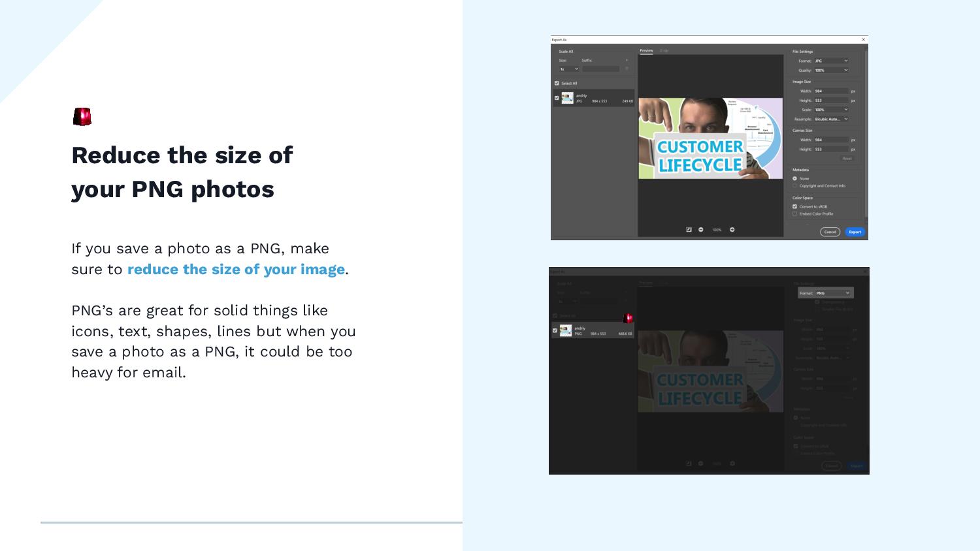Click zoom out icon in dimmed PNG dialog
980x551 pixels.
click(701, 464)
